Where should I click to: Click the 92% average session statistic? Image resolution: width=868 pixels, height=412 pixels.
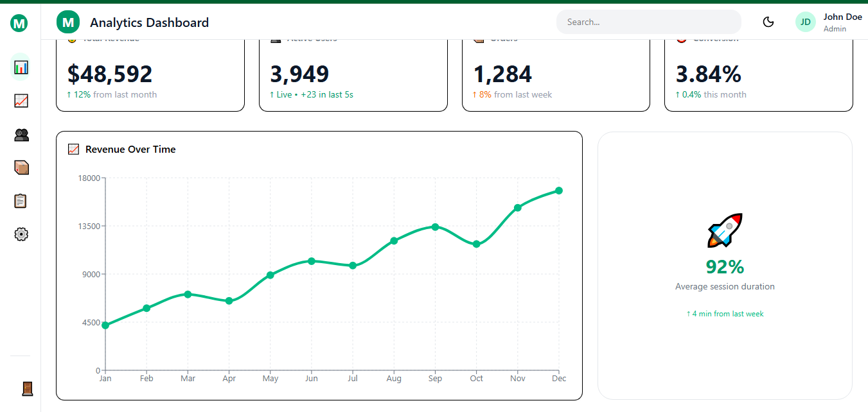point(725,266)
